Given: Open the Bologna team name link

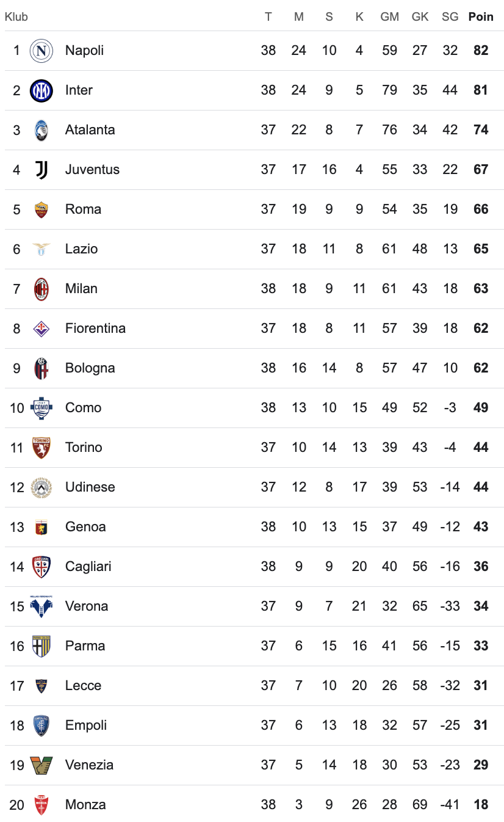Looking at the screenshot, I should point(90,368).
